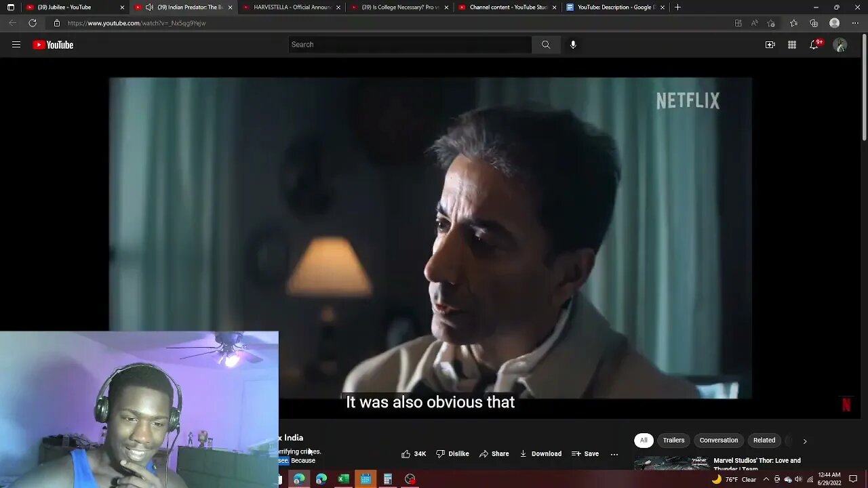The height and width of the screenshot is (488, 868).
Task: Start voice search with microphone icon
Action: tap(573, 45)
